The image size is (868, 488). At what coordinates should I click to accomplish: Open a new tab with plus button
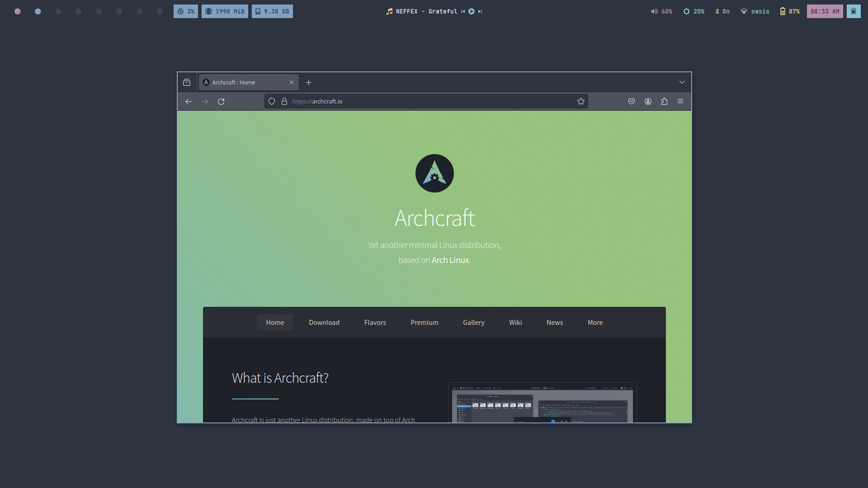(x=309, y=83)
